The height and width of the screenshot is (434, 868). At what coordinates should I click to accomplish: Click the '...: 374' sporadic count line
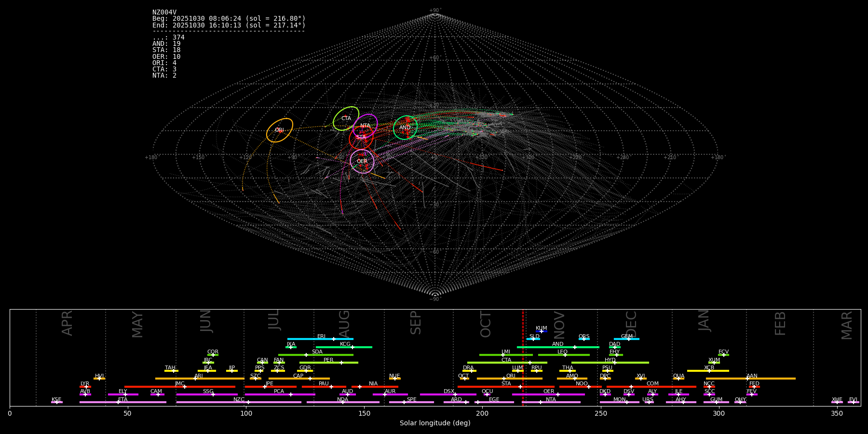168,38
